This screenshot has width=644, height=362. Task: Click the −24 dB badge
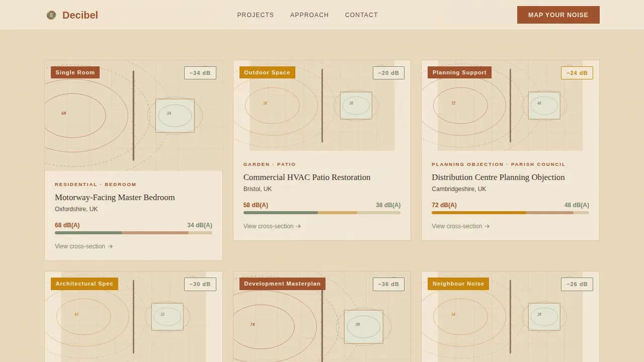coord(577,73)
